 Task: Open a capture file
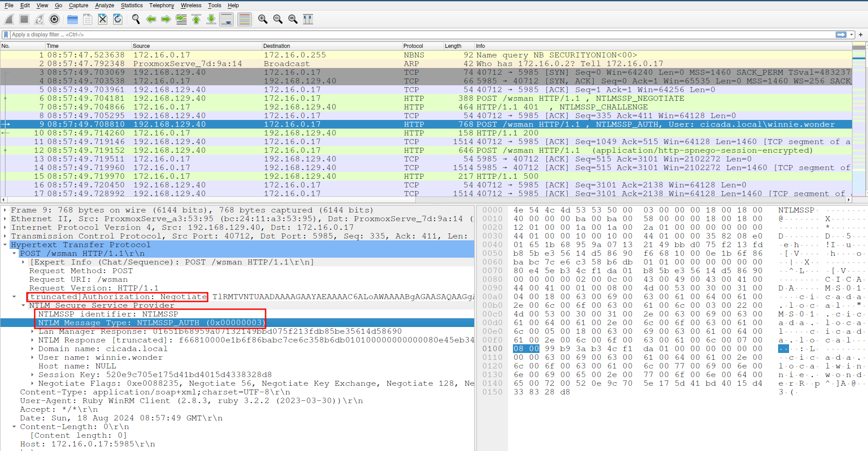[72, 19]
